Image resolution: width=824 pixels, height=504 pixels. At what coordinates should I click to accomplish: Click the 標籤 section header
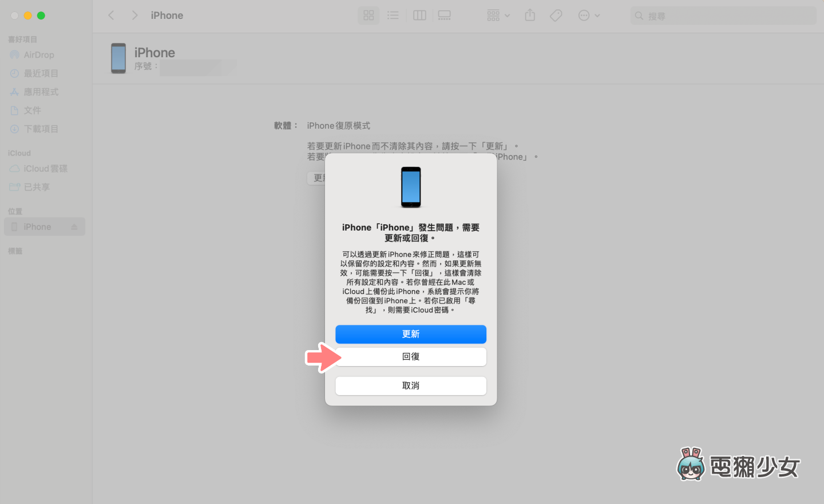15,251
